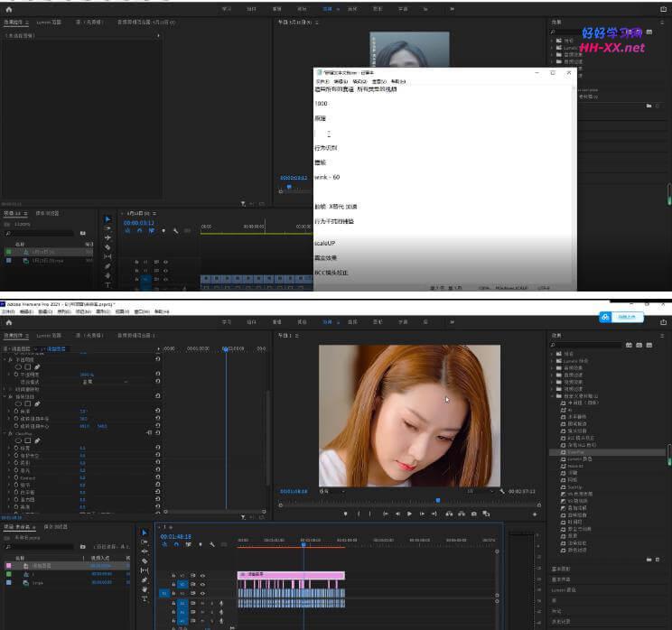The image size is (672, 630).
Task: Open timeline wrench display settings in main window
Action: click(211, 544)
